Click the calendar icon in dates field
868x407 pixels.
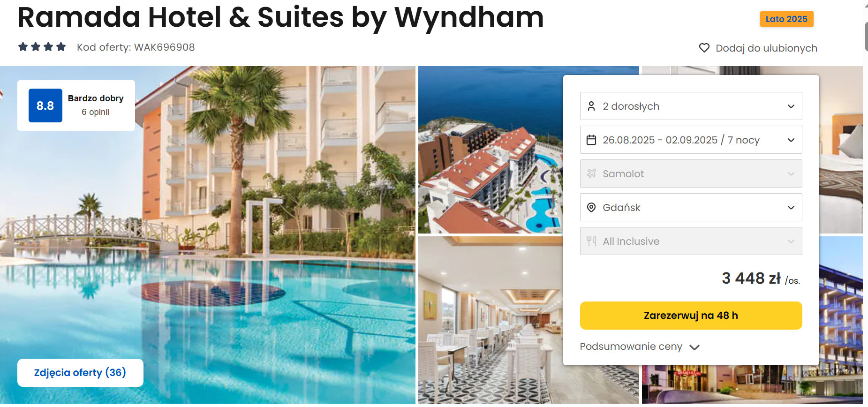(x=591, y=140)
